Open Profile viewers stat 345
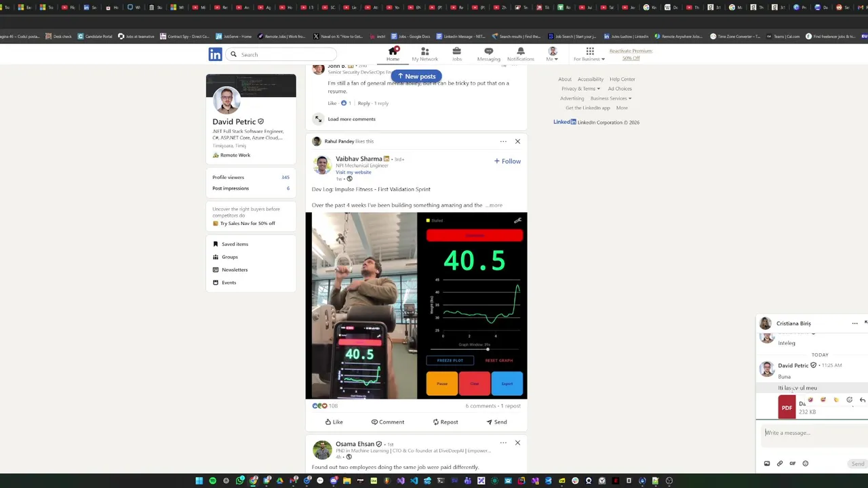This screenshot has width=868, height=488. click(x=251, y=177)
